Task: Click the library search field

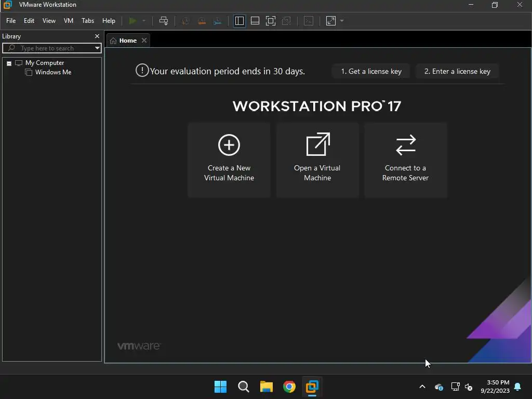Action: pos(52,48)
